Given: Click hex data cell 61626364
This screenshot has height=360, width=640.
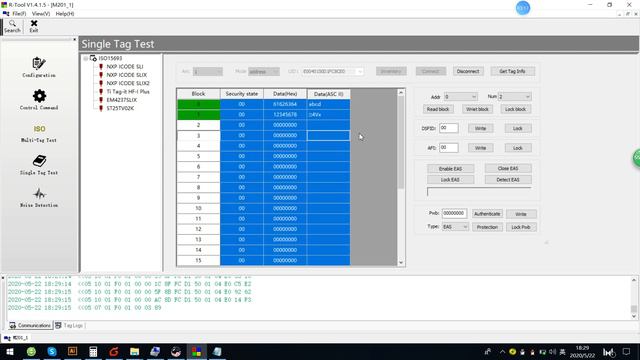Looking at the screenshot, I should [x=285, y=104].
